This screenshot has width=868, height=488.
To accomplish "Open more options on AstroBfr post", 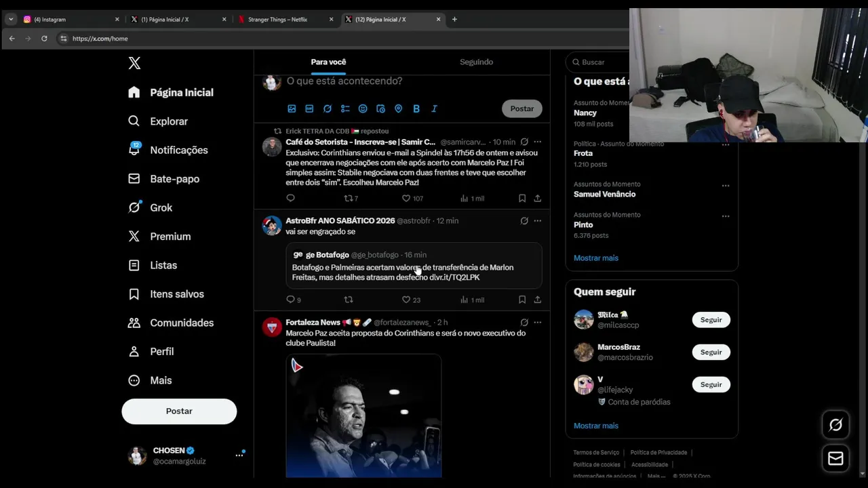I will pyautogui.click(x=538, y=221).
